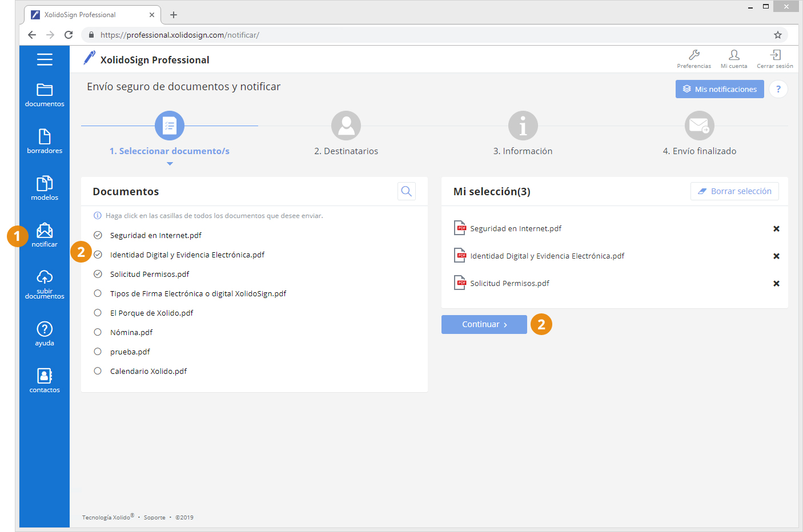Select step label 4. Envío finalizado
The height and width of the screenshot is (532, 803).
pyautogui.click(x=700, y=151)
